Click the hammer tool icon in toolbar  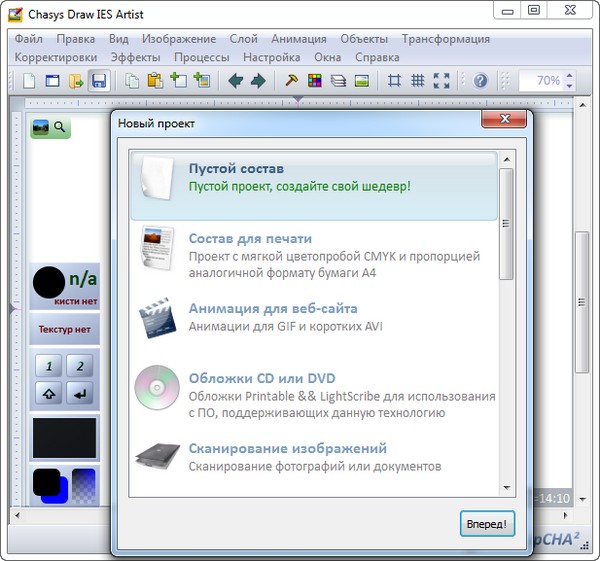coord(292,81)
